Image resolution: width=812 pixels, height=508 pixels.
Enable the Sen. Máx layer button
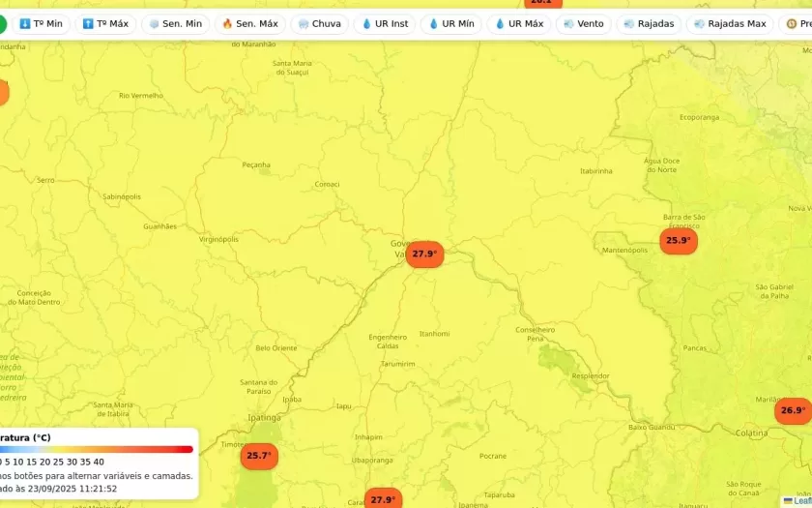249,24
